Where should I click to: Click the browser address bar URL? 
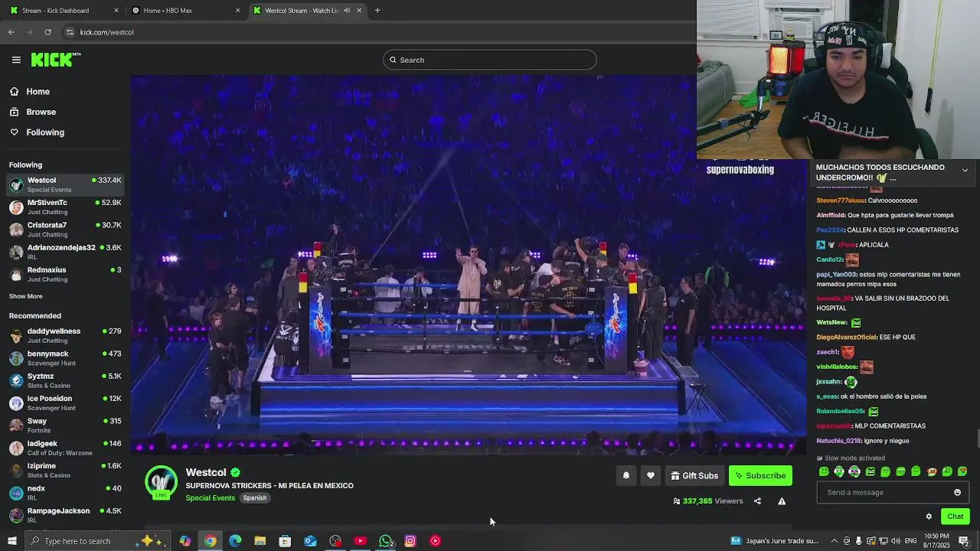106,32
